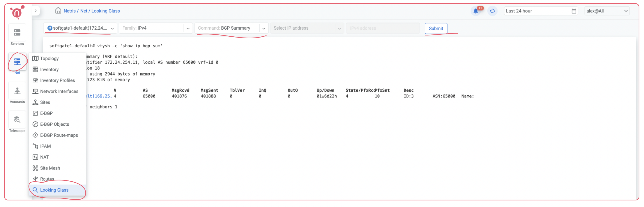Open NAT from the Net menu
This screenshot has width=644, height=207.
[44, 157]
